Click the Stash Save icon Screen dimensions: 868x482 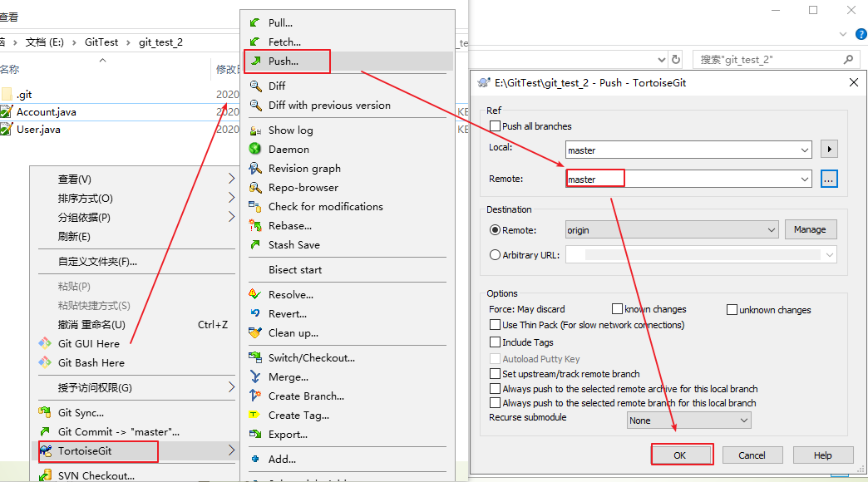coord(254,244)
